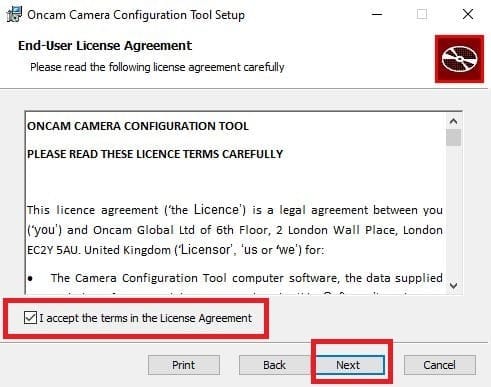Click the 'ONCAM CAMERA CONFIGURATION TOOL' heading line
Image resolution: width=491 pixels, height=387 pixels.
[x=138, y=126]
